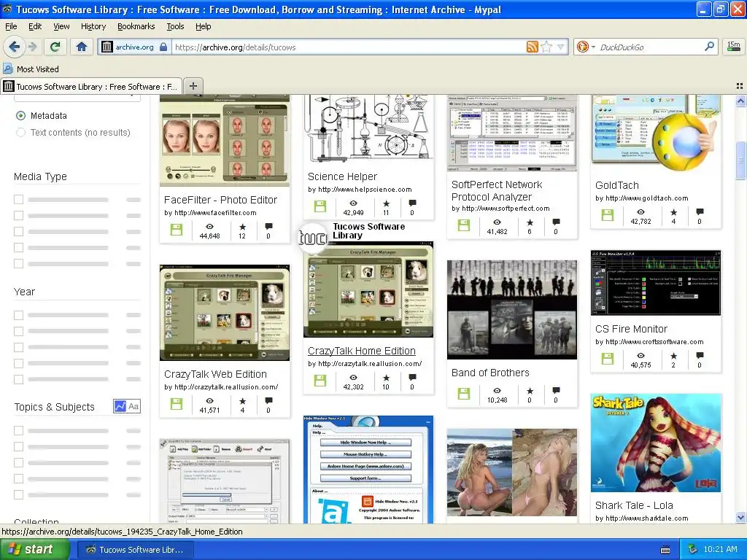Screen dimensions: 747x560
Task: Open the Bookmarks menu
Action: coord(136,26)
